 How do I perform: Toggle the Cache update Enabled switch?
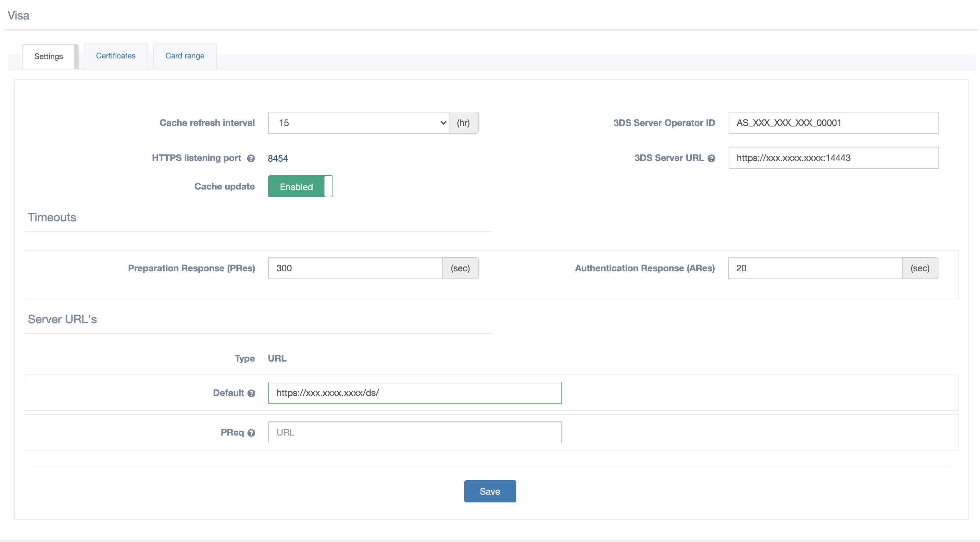click(x=301, y=186)
